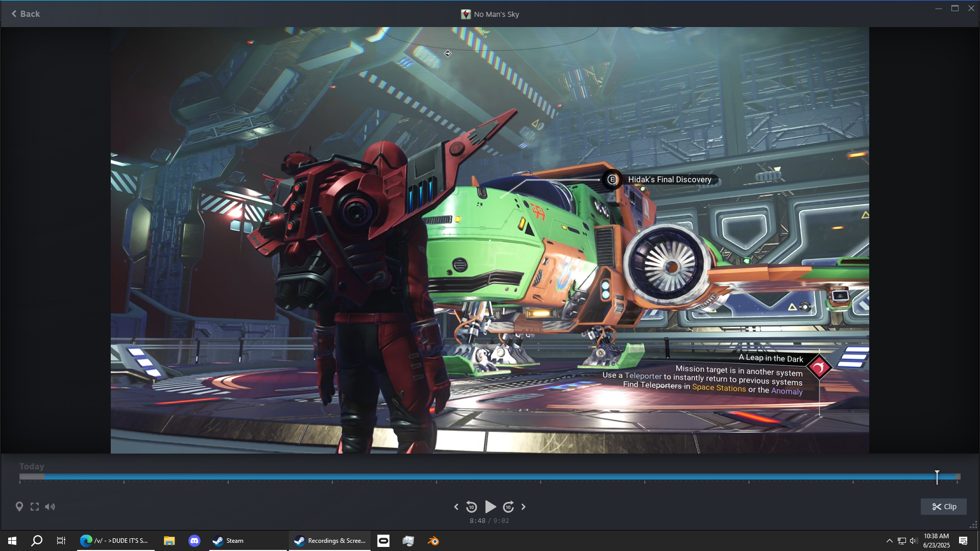Click the No Man's Sky game icon in title
This screenshot has width=980, height=551.
465,14
